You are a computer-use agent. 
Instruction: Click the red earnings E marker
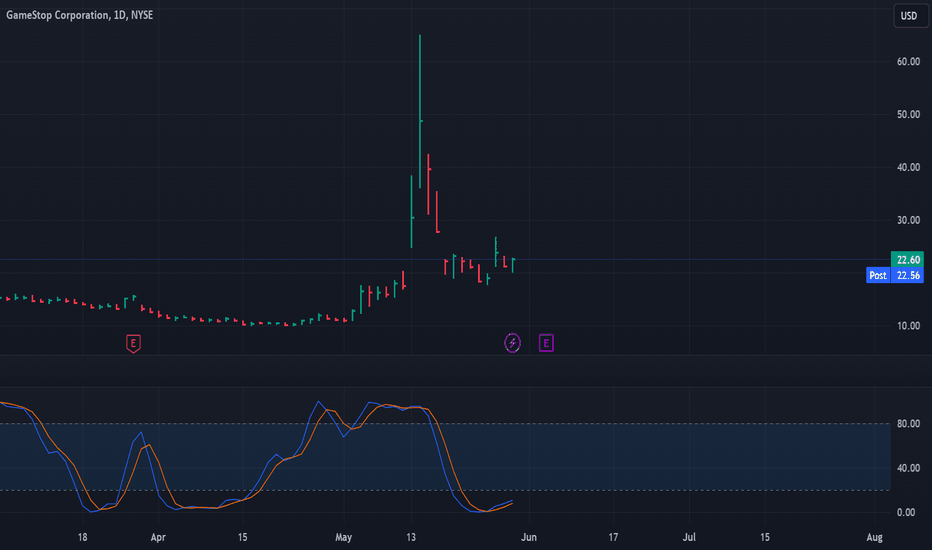click(133, 343)
